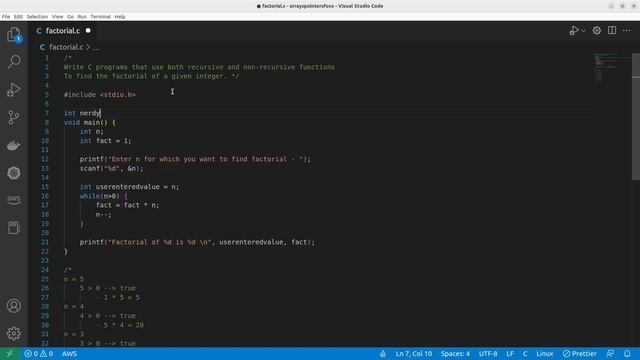Viewport: 640px width, 360px height.
Task: Open Edit menu
Action: point(18,17)
